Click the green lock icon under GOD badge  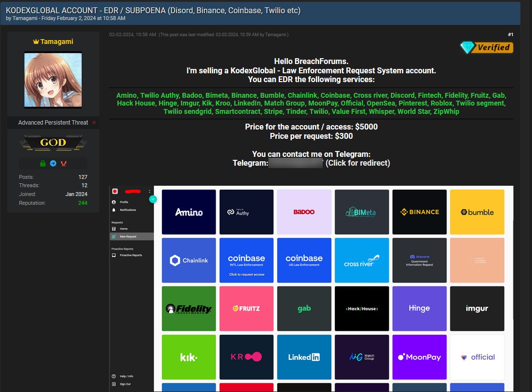[x=43, y=163]
